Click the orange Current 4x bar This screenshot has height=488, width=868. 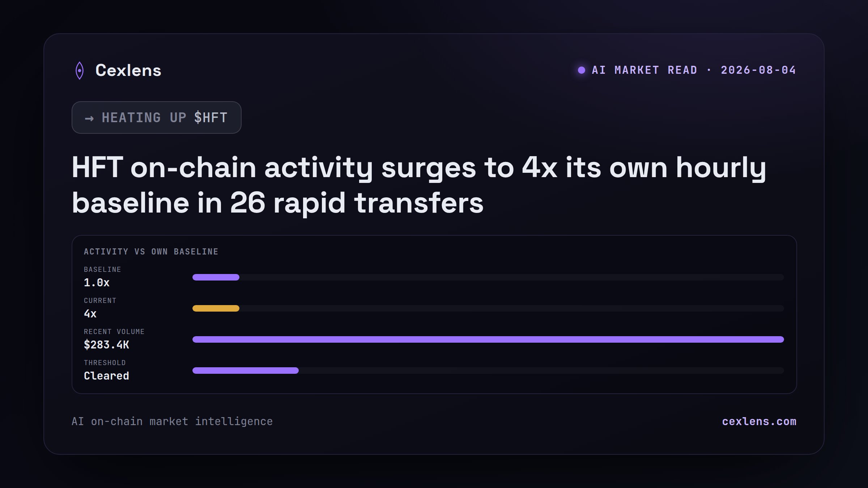pos(216,308)
